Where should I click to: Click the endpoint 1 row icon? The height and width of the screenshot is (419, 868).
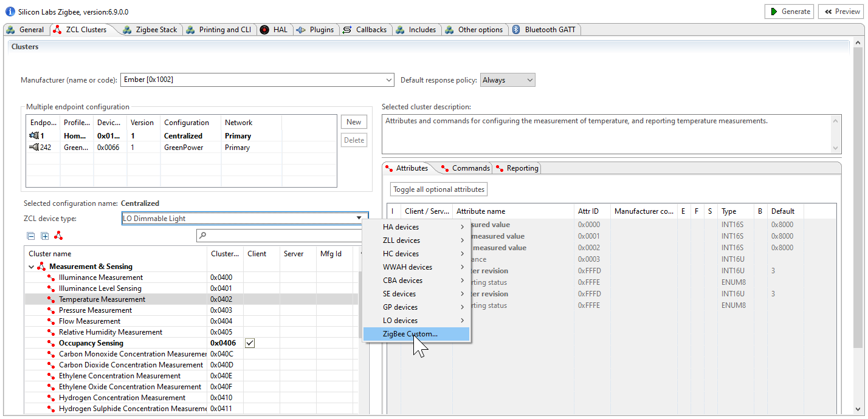click(34, 136)
